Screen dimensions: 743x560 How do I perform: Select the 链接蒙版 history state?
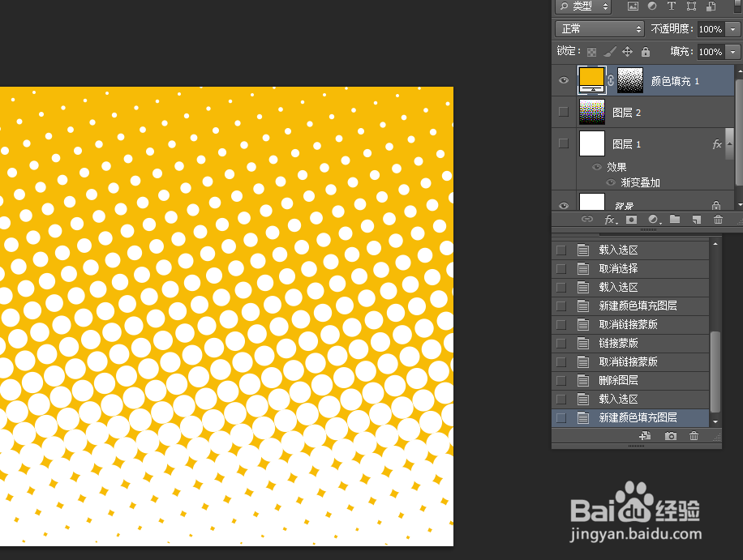tap(630, 343)
